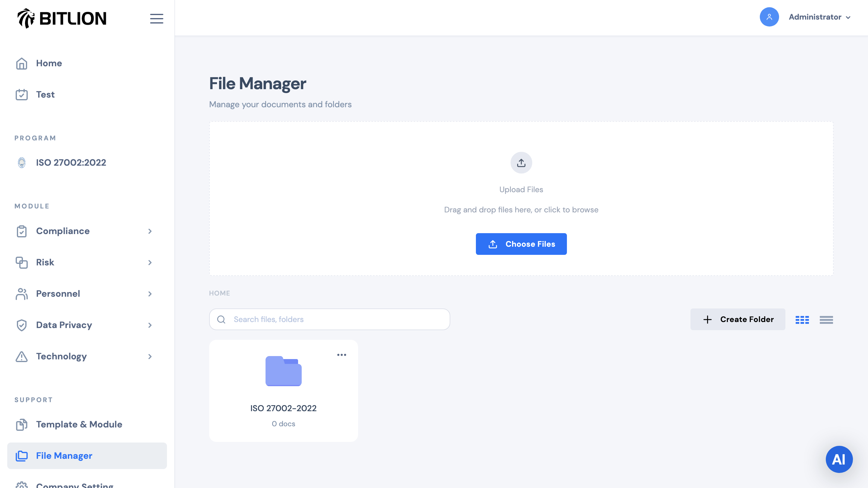Expand the Technology submenu chevron
This screenshot has height=488, width=868.
pos(150,356)
